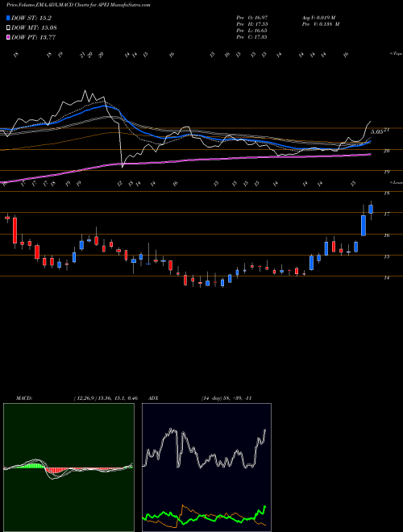This screenshot has width=403, height=532.
Task: Select the 'DOW MT: 15.08' label
Action: (x=34, y=28)
